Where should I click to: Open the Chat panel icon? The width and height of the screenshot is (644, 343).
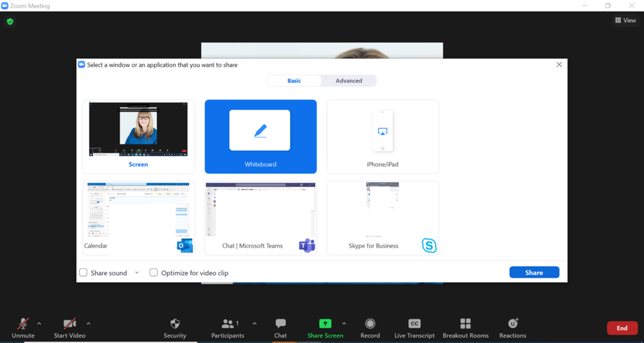coord(280,323)
